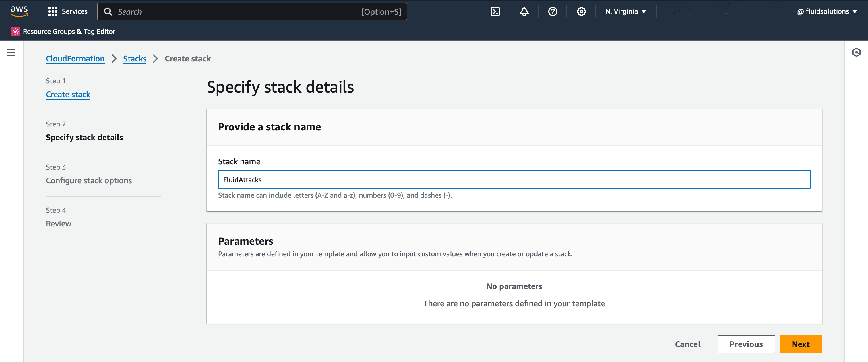Launch AWS CloudShell terminal icon

495,11
